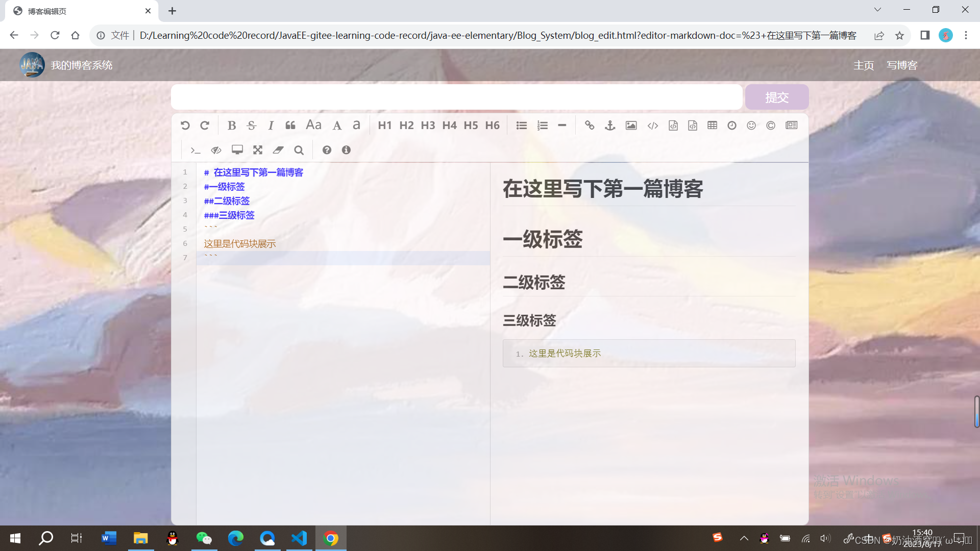Click editor line '###三级标签'
The image size is (980, 551).
coord(229,215)
